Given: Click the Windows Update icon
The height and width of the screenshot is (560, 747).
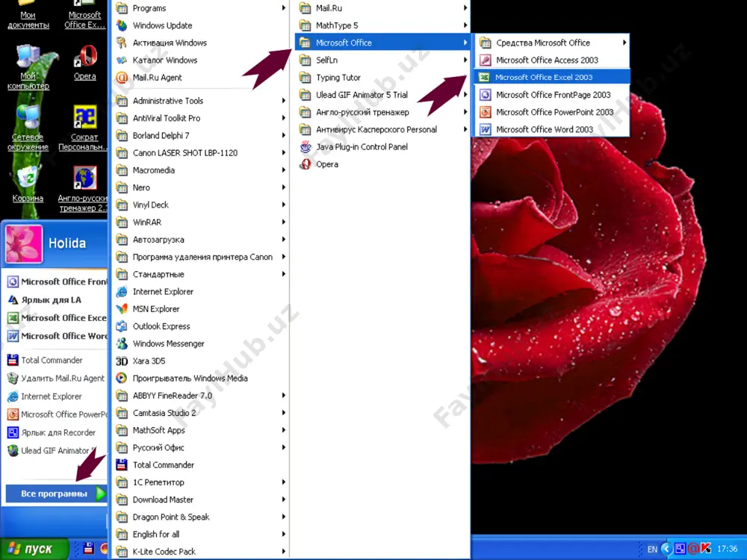Looking at the screenshot, I should click(122, 25).
